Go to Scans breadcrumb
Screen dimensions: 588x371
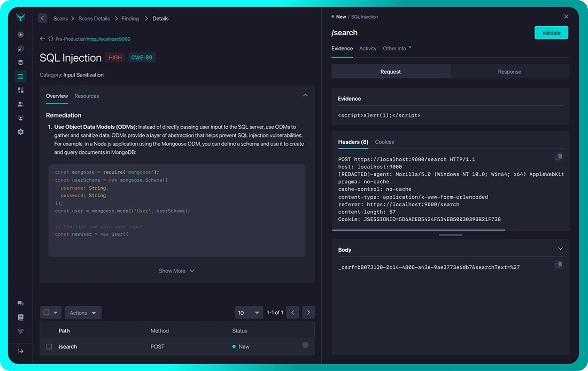pyautogui.click(x=60, y=18)
